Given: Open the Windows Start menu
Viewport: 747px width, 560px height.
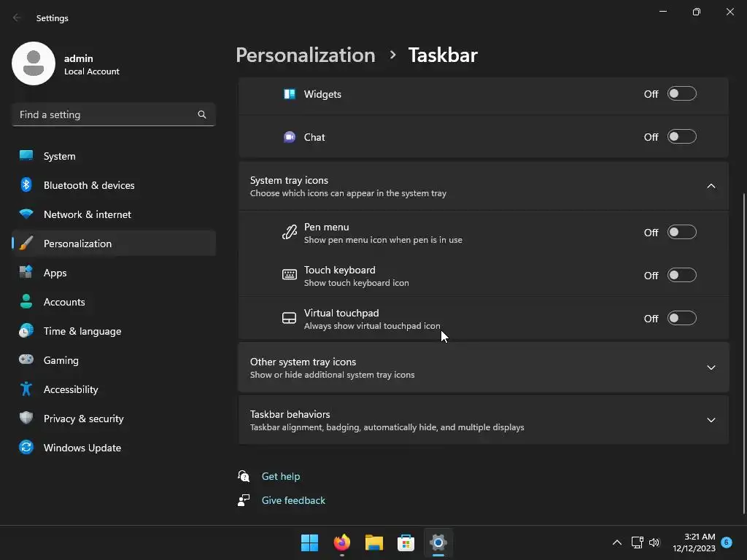Looking at the screenshot, I should [x=309, y=542].
